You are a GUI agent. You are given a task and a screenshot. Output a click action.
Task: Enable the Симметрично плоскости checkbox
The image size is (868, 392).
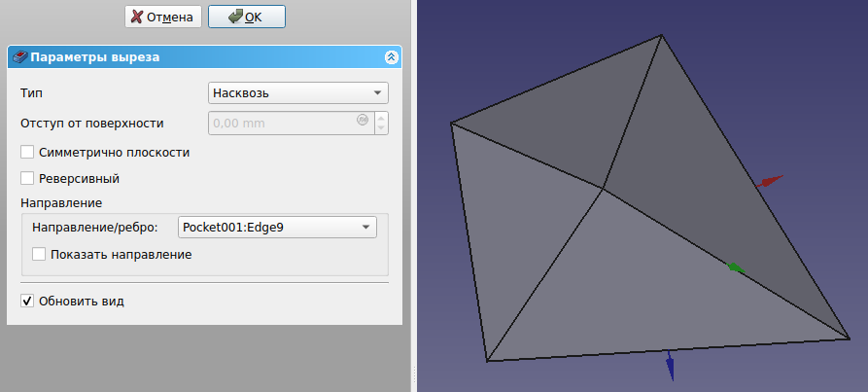[27, 152]
